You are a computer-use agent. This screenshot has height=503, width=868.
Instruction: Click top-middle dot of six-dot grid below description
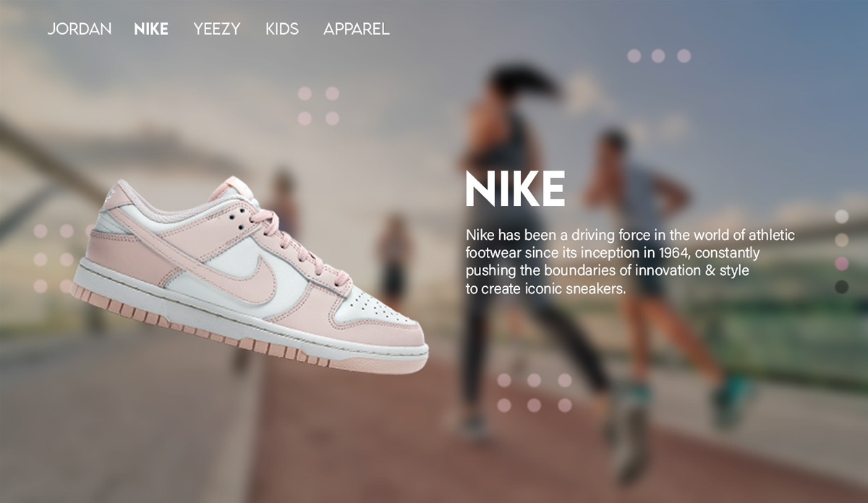(534, 380)
